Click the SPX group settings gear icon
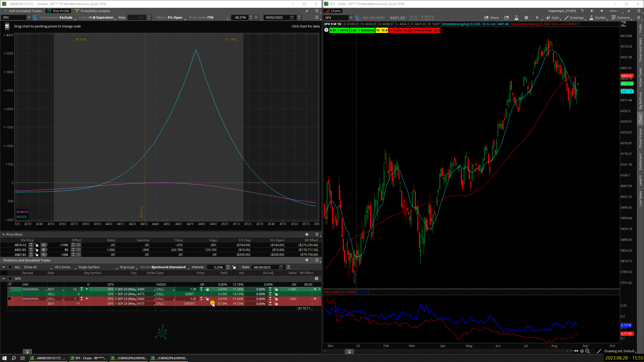Viewport: 644px width, 362px height. (x=316, y=279)
